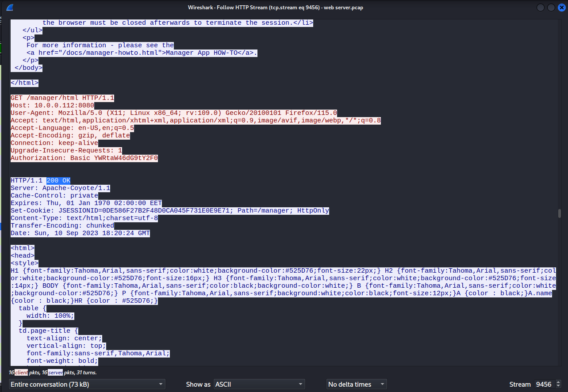Click the Cache-Control: private line
The width and height of the screenshot is (568, 392).
(x=54, y=195)
